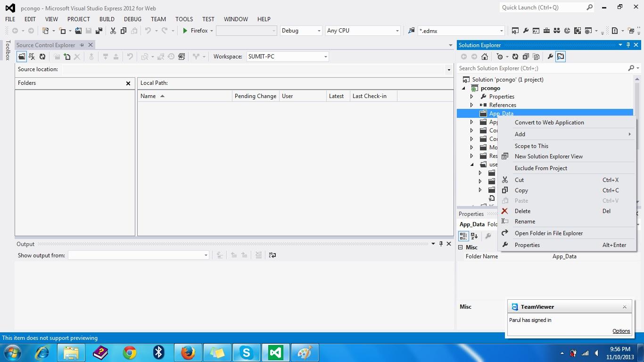The height and width of the screenshot is (362, 644).
Task: Click the Refresh Status icon in Source Control Explorer
Action: click(42, 56)
